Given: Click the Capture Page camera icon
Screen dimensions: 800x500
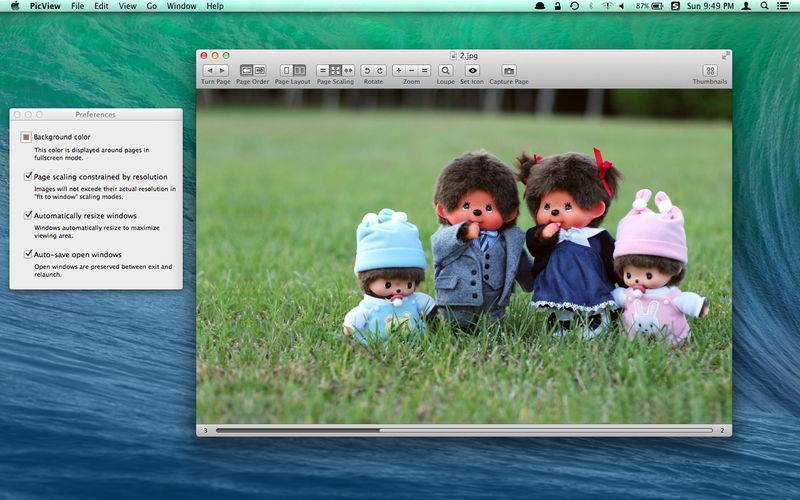Looking at the screenshot, I should coord(509,70).
